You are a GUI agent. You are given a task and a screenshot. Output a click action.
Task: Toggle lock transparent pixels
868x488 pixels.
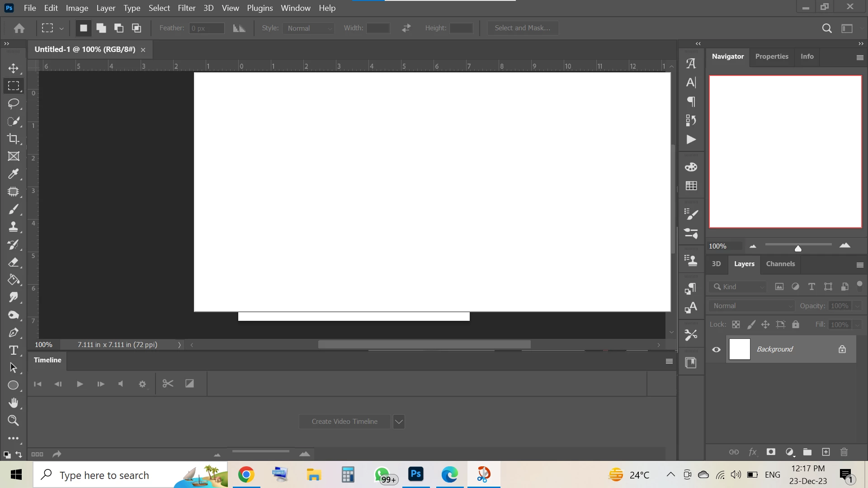736,324
